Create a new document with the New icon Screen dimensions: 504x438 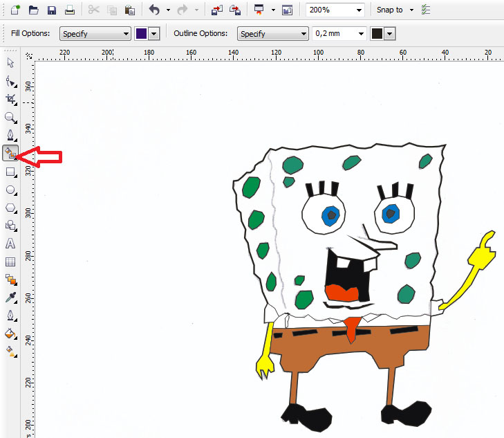click(x=15, y=10)
